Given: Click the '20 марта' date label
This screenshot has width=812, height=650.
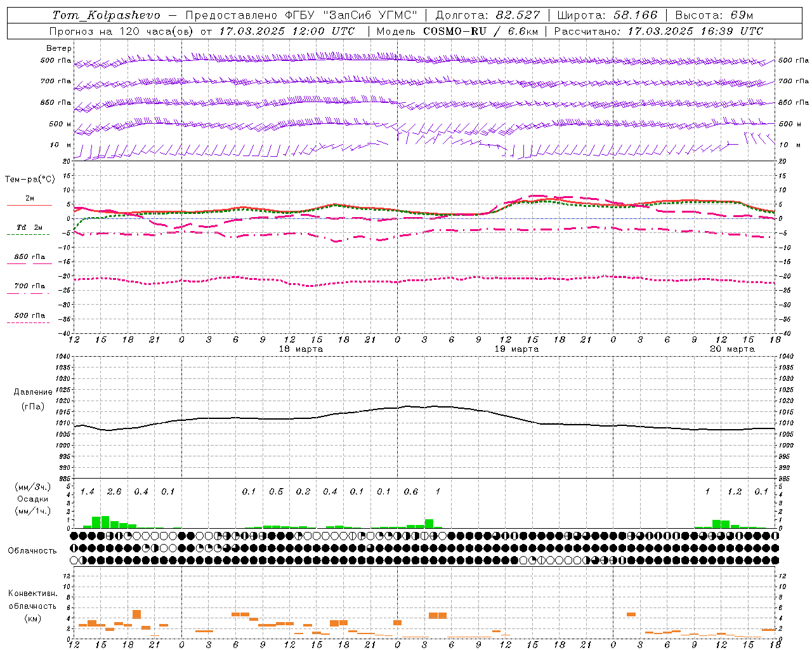Looking at the screenshot, I should click(x=732, y=349).
